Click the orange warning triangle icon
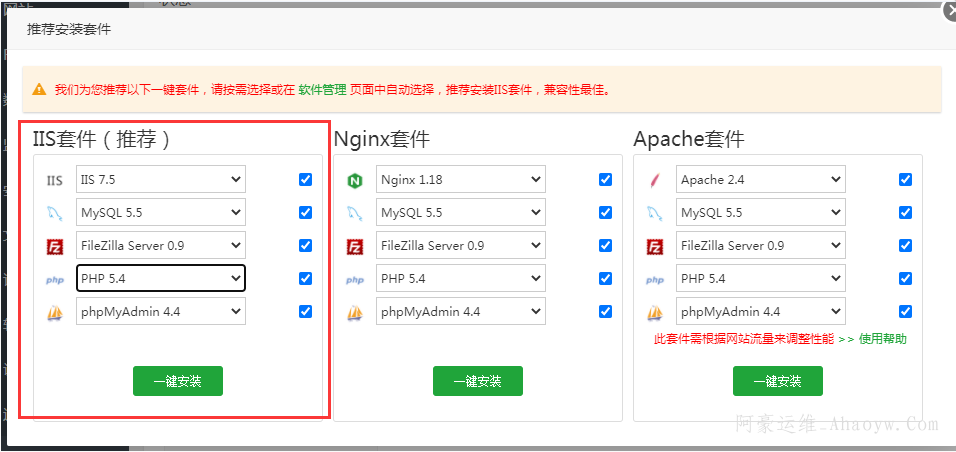Viewport: 956px width, 452px height. [39, 89]
